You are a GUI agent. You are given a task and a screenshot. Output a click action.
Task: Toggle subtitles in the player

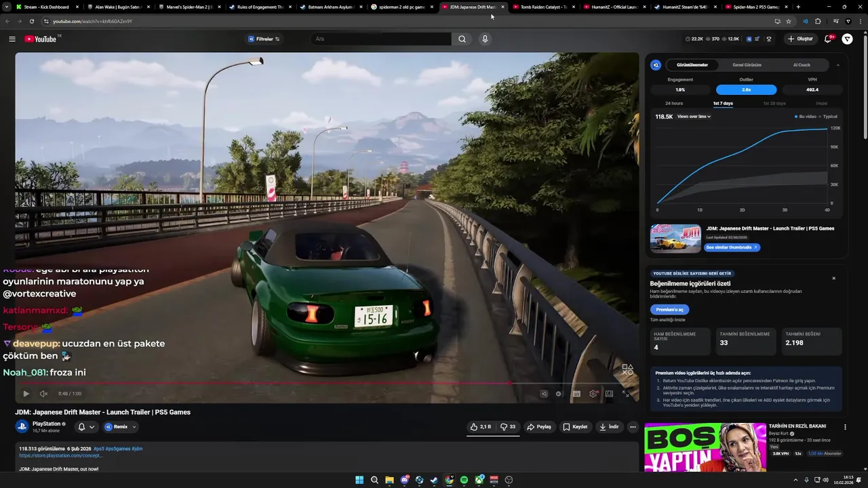coord(576,394)
